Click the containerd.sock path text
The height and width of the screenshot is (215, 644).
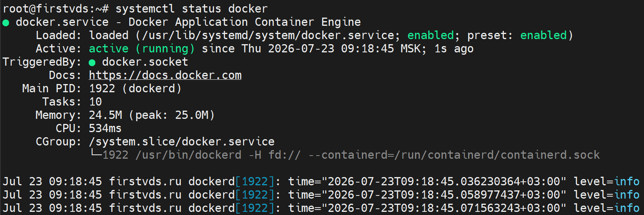pyautogui.click(x=550, y=155)
